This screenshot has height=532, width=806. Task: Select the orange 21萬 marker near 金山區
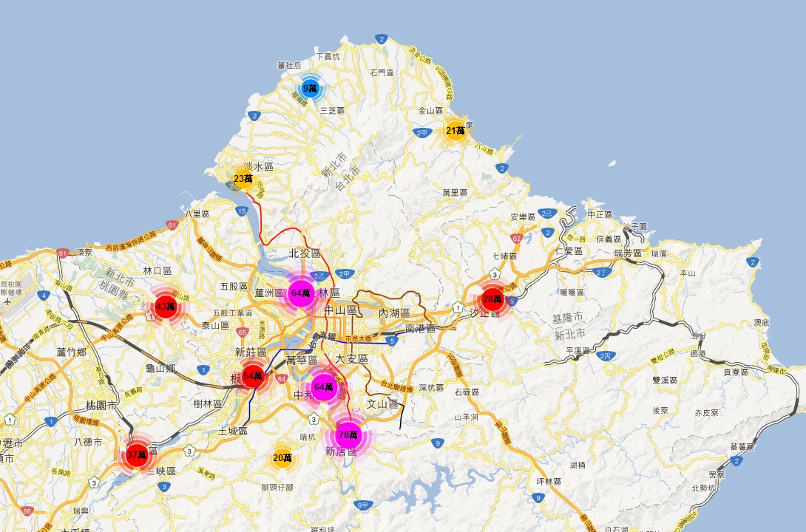coord(456,131)
